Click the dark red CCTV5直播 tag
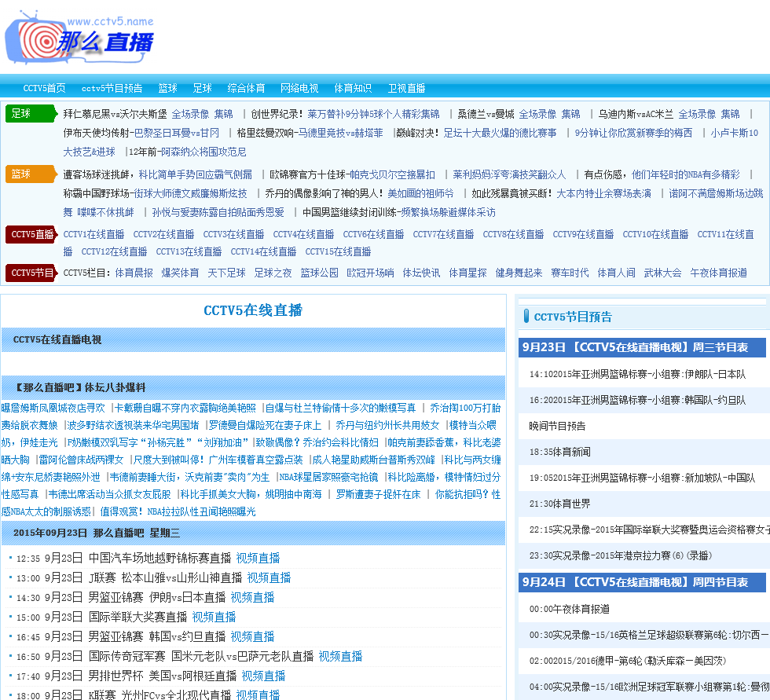Viewport: 770px width, 700px height. click(x=32, y=235)
